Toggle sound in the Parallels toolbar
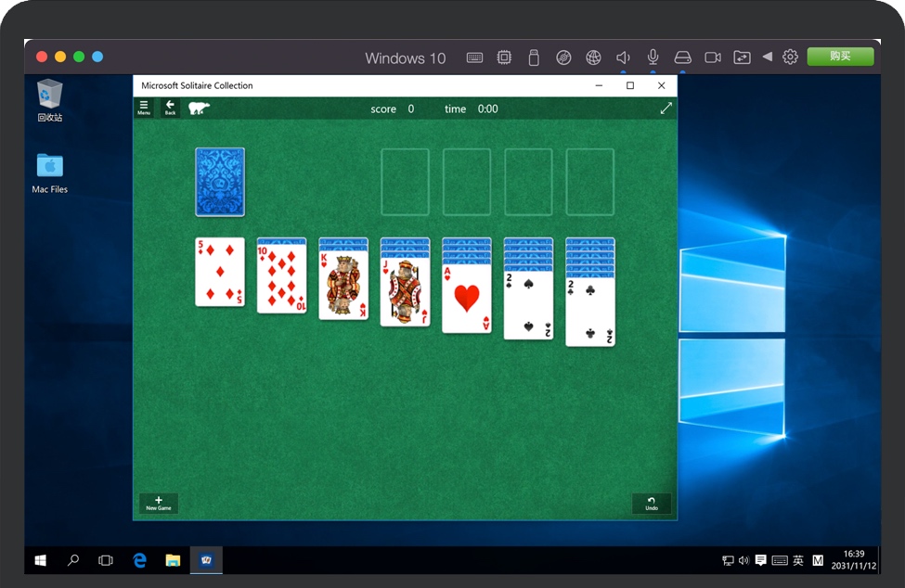Viewport: 905px width, 588px height. [624, 58]
